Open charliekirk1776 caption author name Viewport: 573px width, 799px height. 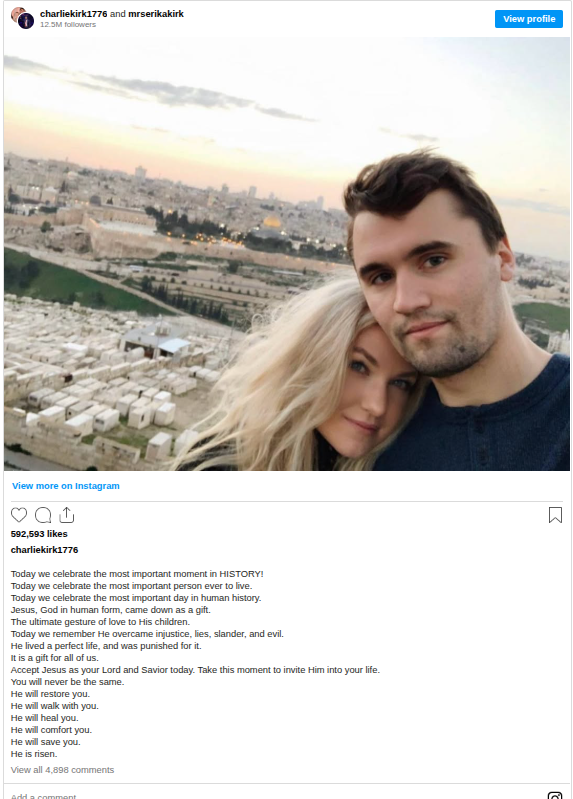44,550
